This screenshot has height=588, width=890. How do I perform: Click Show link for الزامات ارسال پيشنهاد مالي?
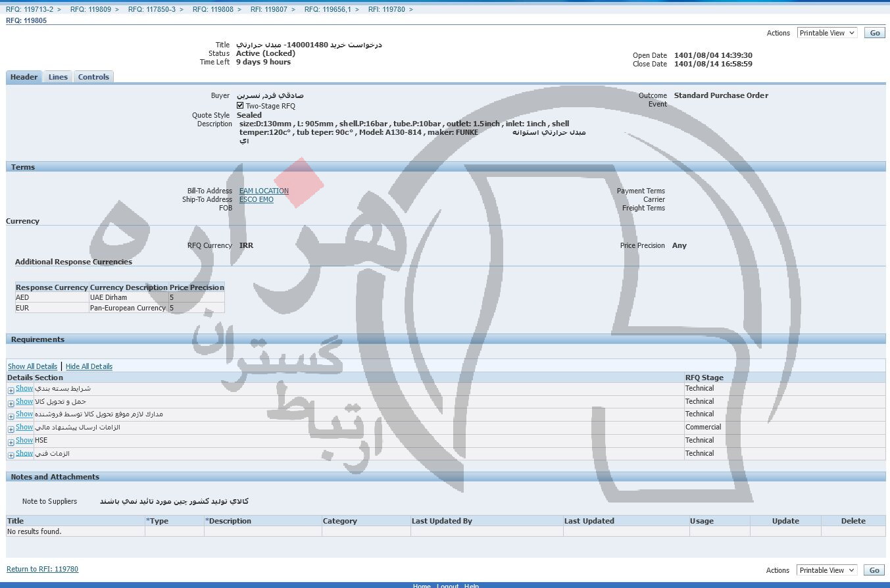(x=24, y=427)
